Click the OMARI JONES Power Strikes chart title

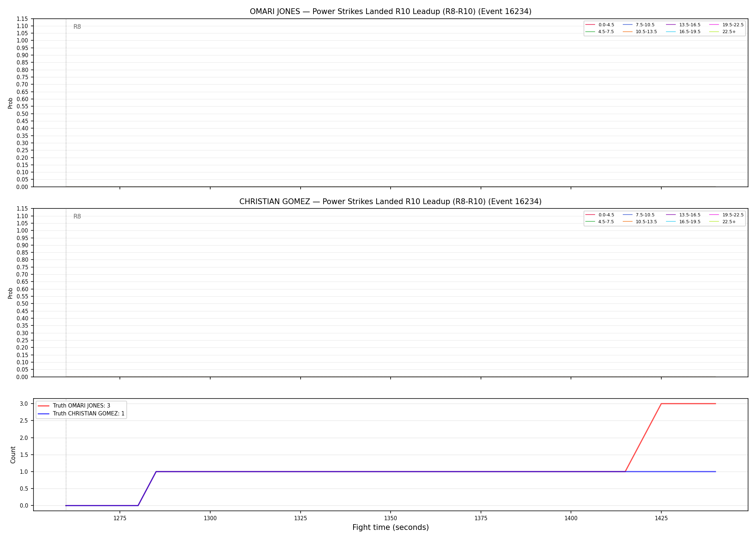[391, 12]
